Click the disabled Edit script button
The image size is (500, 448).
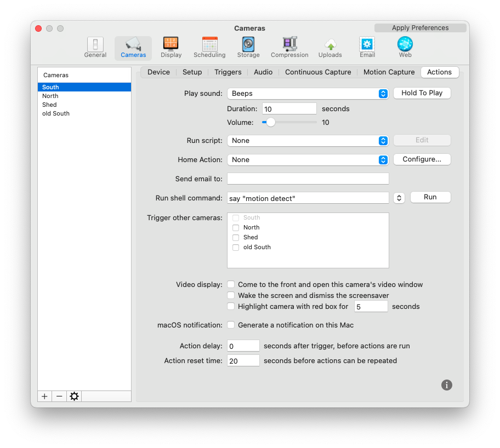coord(422,140)
